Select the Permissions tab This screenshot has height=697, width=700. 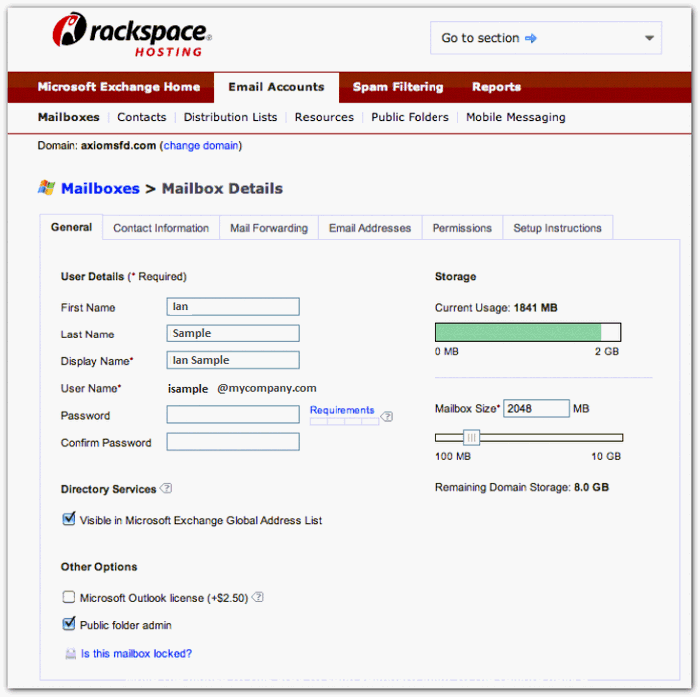tap(461, 228)
